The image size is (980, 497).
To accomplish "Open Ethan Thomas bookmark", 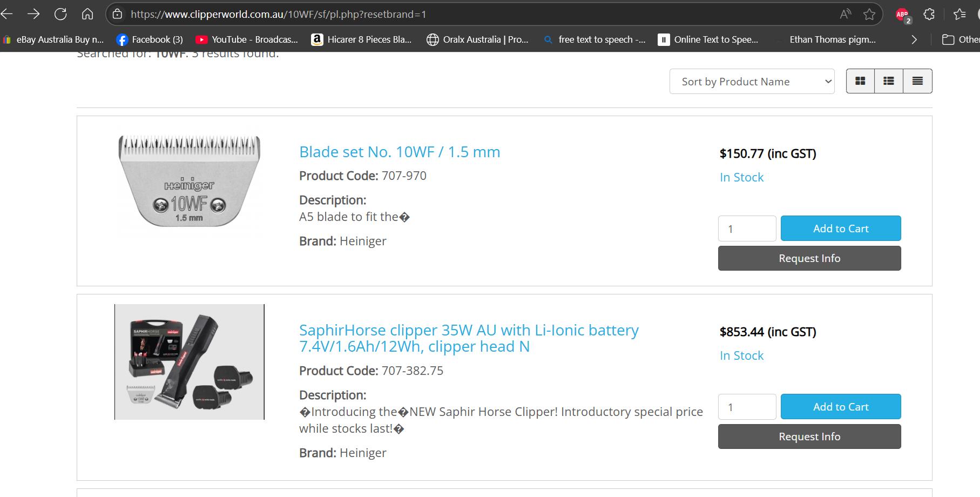I will tap(832, 39).
